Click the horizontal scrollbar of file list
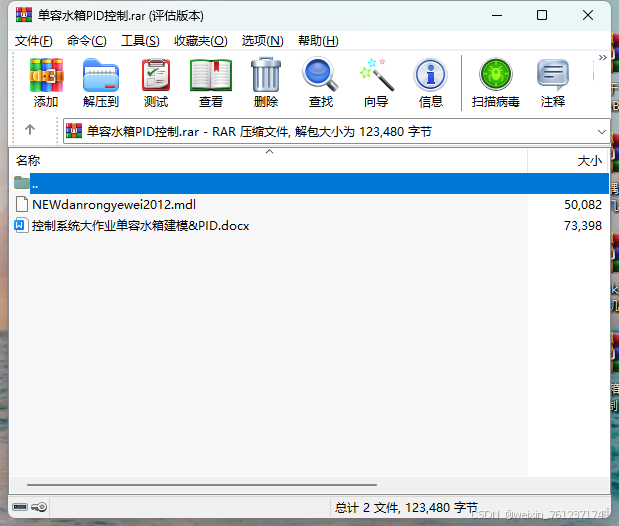Viewport: 619px width, 526px height. tap(202, 485)
